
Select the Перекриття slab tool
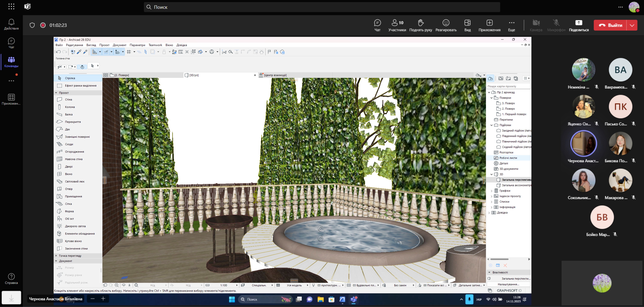78,122
